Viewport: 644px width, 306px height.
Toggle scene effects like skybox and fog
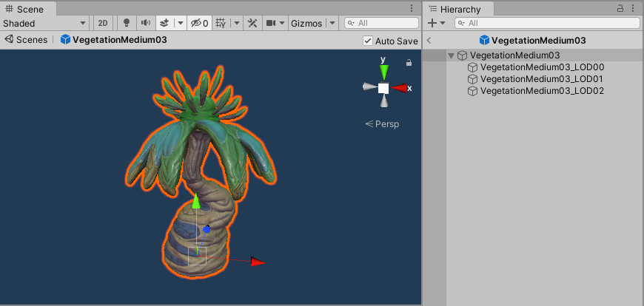tap(164, 23)
